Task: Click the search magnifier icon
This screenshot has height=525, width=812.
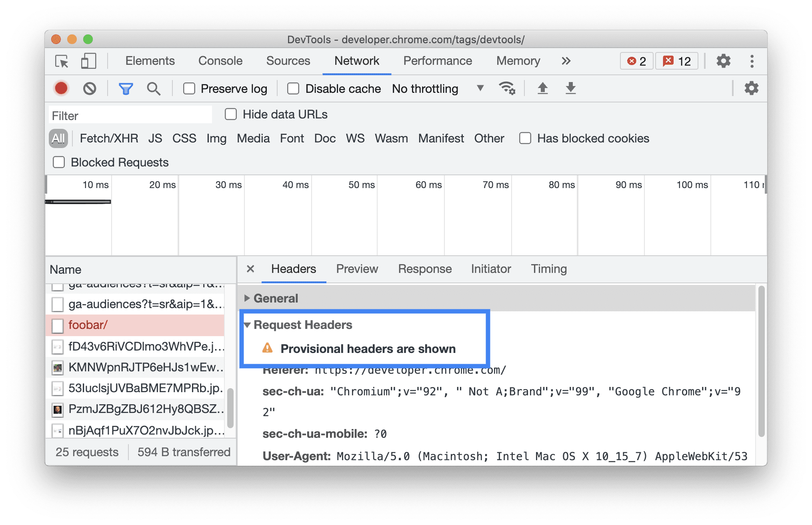Action: [x=153, y=89]
